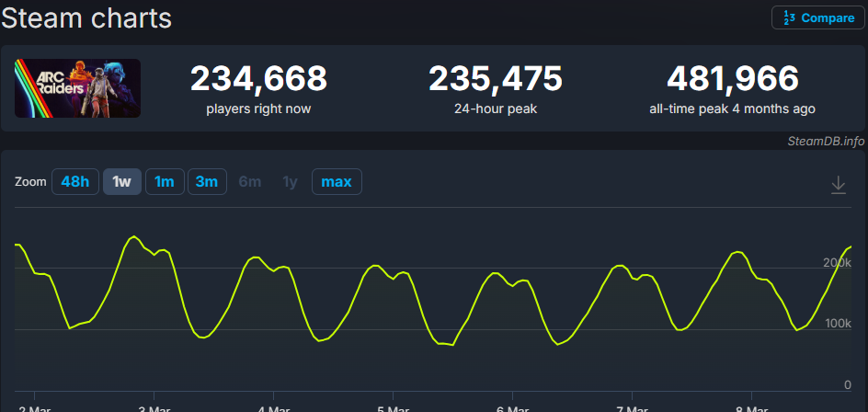Switch the chart zoom to 3m
Screen dimensions: 868x412
click(207, 182)
